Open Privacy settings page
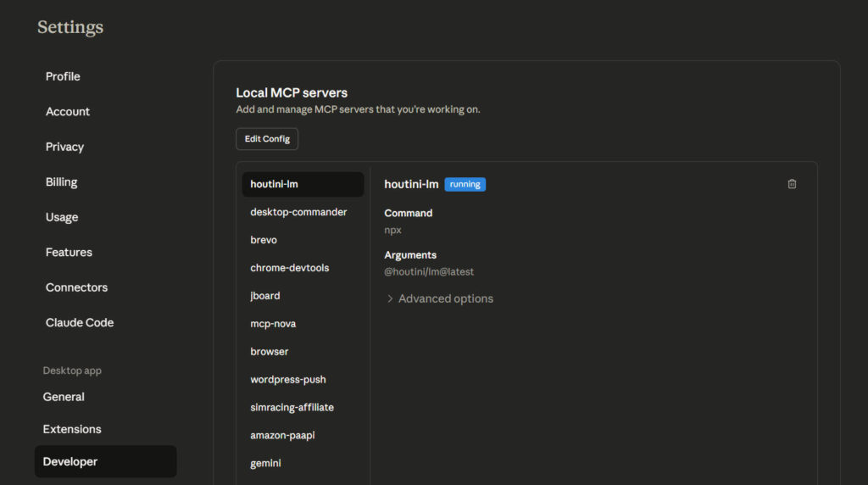This screenshot has width=868, height=485. point(64,147)
